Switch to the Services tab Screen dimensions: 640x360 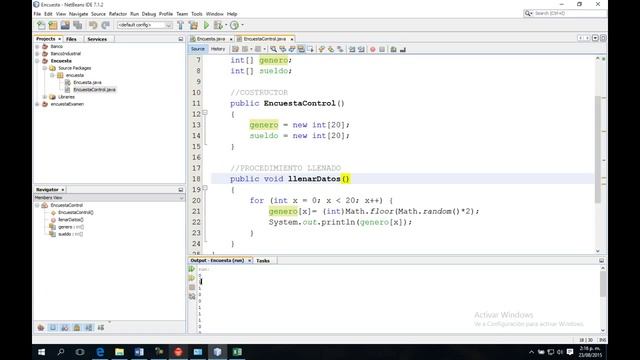coord(97,39)
